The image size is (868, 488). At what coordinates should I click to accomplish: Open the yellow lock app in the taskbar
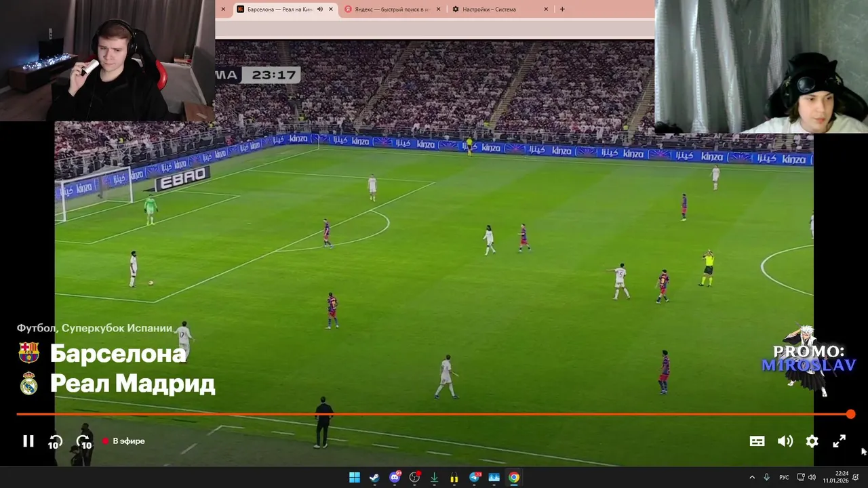454,477
